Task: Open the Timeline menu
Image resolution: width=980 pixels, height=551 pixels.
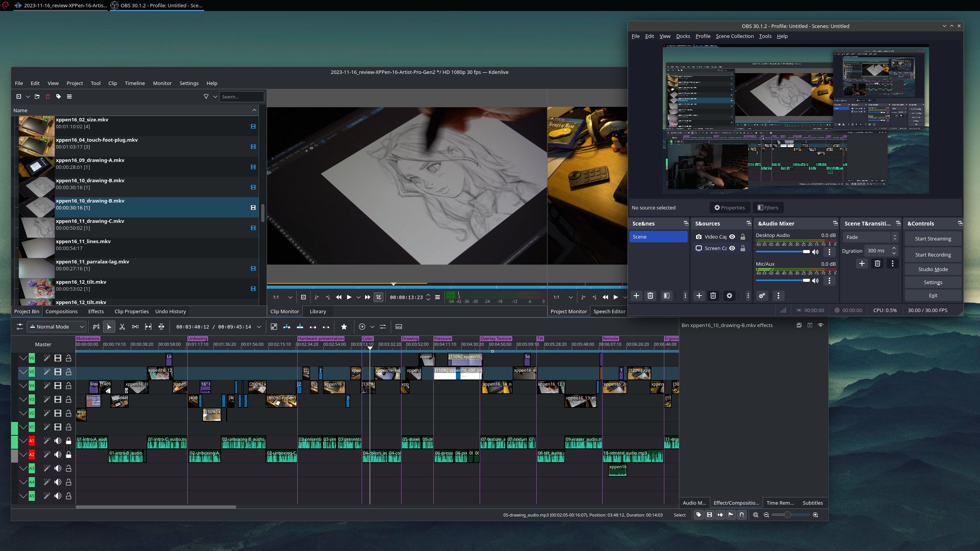Action: [x=134, y=83]
